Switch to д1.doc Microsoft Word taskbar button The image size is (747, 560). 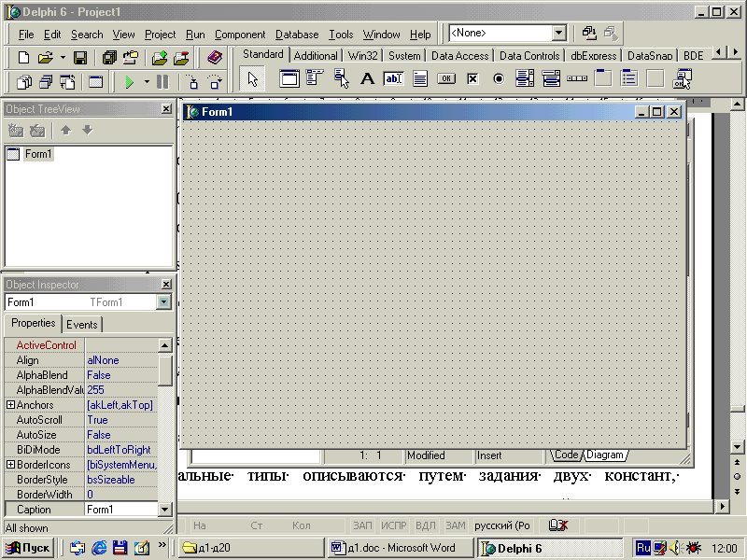tap(400, 548)
